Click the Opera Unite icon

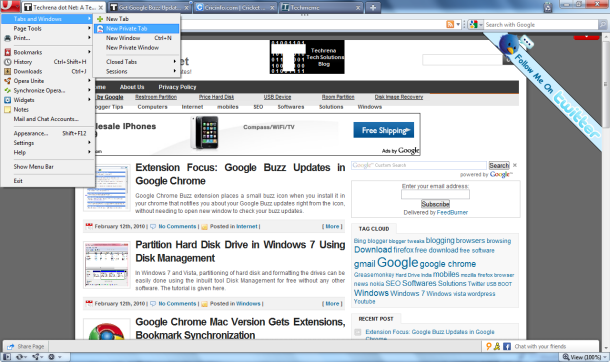[7, 81]
